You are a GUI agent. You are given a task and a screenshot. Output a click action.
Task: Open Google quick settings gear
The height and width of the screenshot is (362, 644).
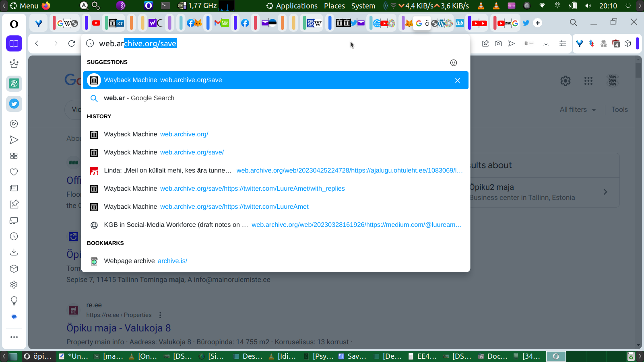coord(566,81)
